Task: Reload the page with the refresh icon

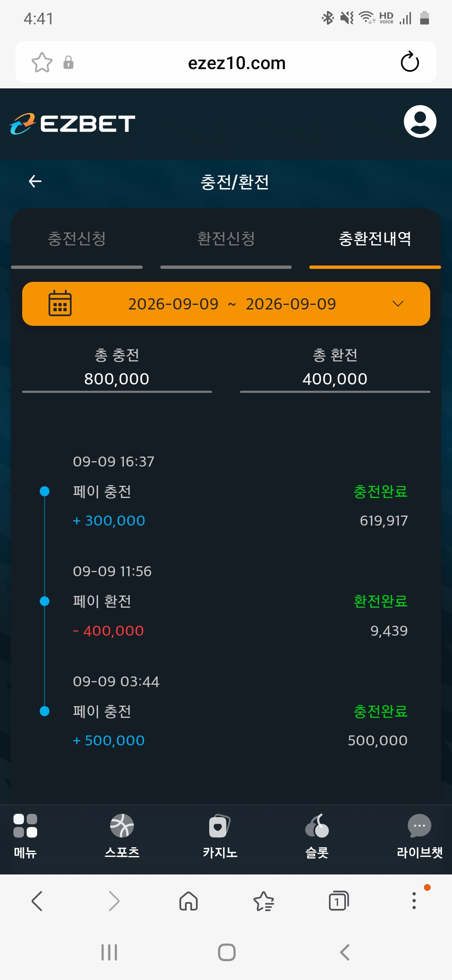Action: [410, 62]
